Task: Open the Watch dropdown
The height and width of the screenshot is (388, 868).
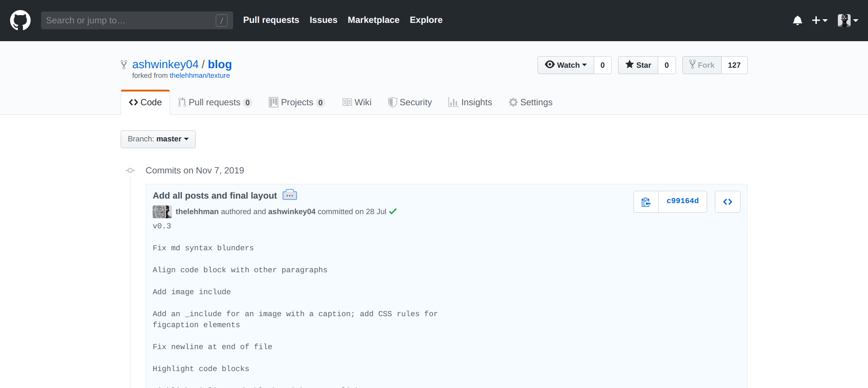Action: 566,65
